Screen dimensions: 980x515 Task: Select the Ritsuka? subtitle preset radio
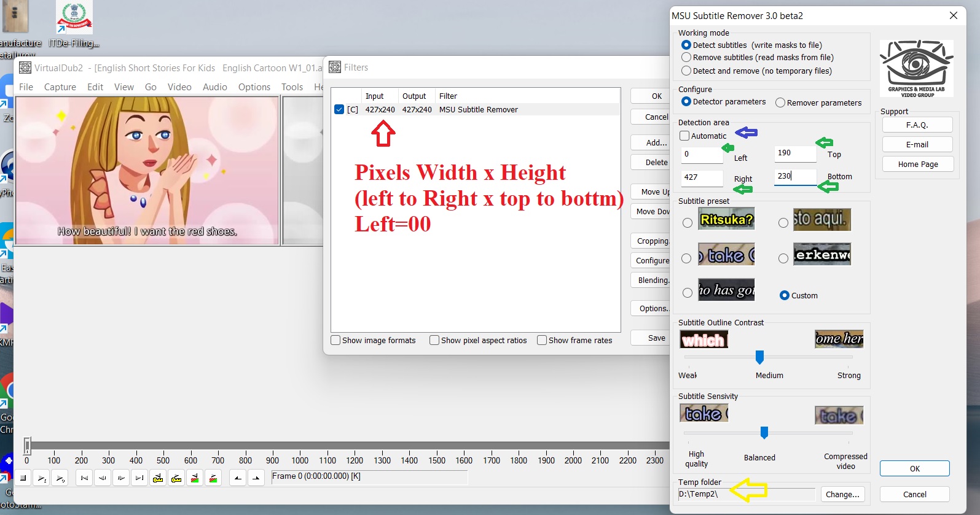(x=688, y=223)
